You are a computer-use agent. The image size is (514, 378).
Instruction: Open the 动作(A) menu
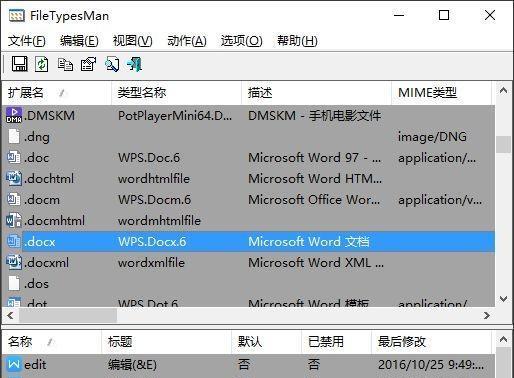click(x=187, y=41)
